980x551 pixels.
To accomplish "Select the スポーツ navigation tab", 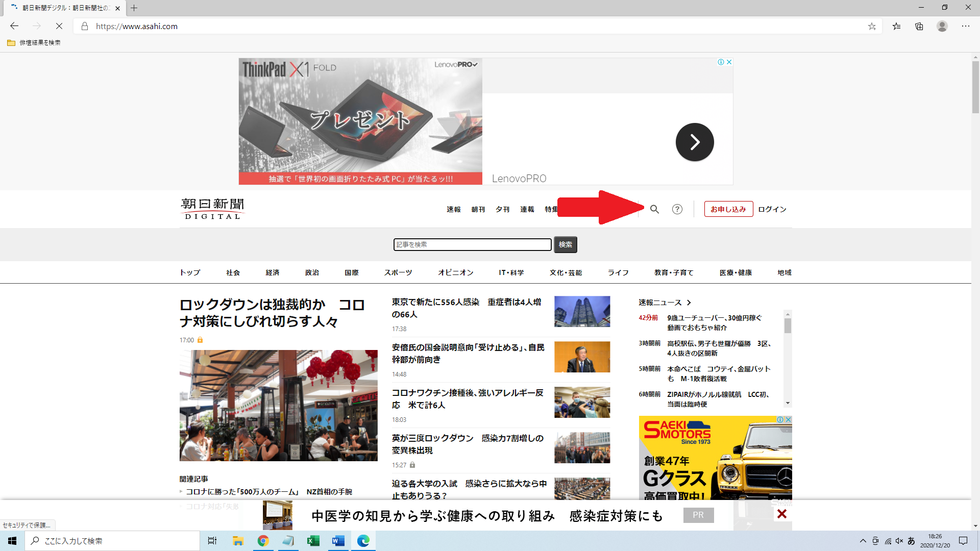I will pyautogui.click(x=398, y=272).
